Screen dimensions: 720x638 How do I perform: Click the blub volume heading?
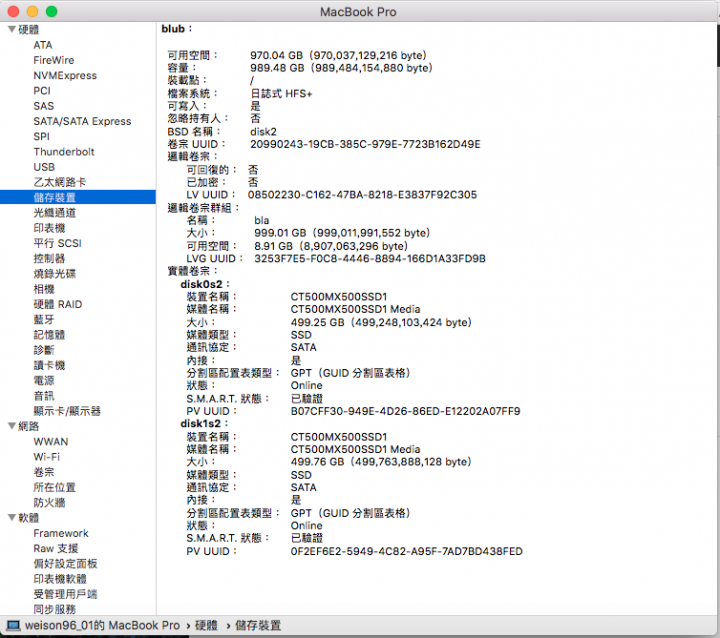pos(176,29)
